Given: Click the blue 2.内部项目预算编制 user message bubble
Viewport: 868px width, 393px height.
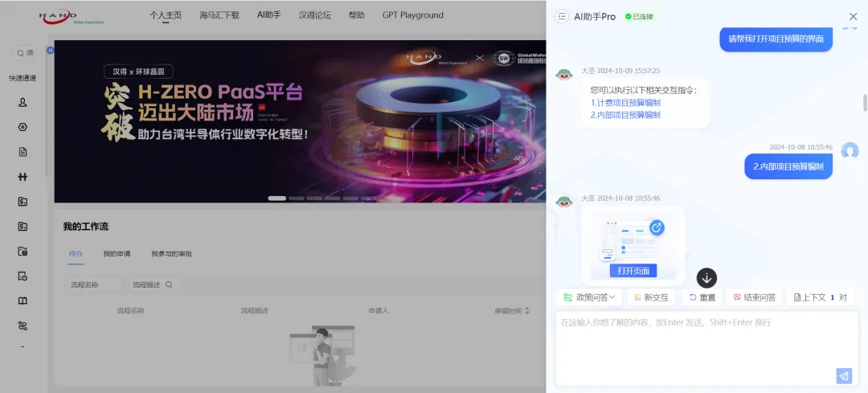Looking at the screenshot, I should click(788, 166).
